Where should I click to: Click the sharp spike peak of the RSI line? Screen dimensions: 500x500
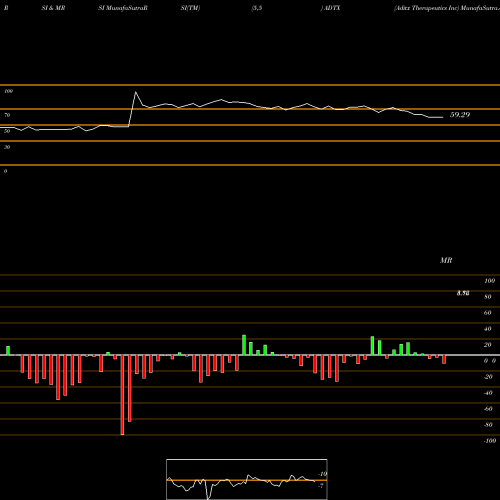pyautogui.click(x=135, y=92)
